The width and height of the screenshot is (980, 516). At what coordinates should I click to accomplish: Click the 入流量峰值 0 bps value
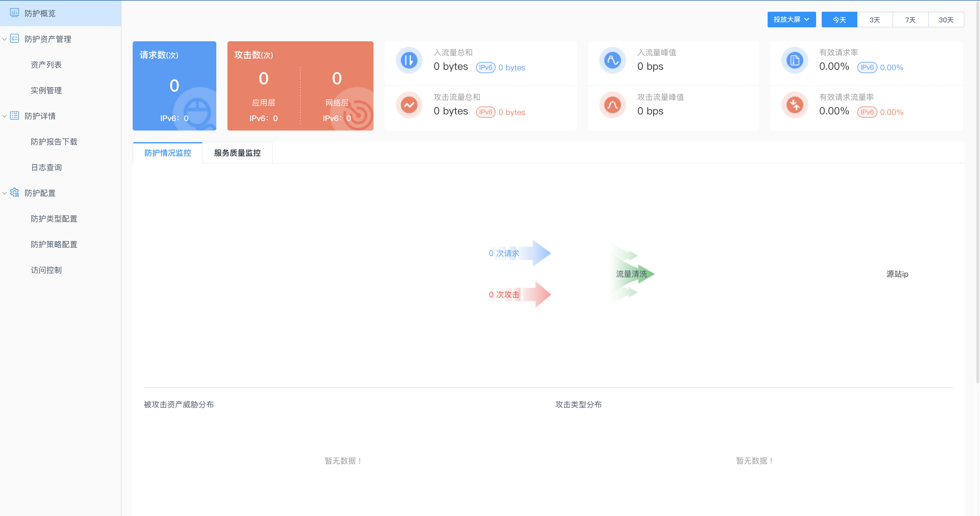click(650, 66)
